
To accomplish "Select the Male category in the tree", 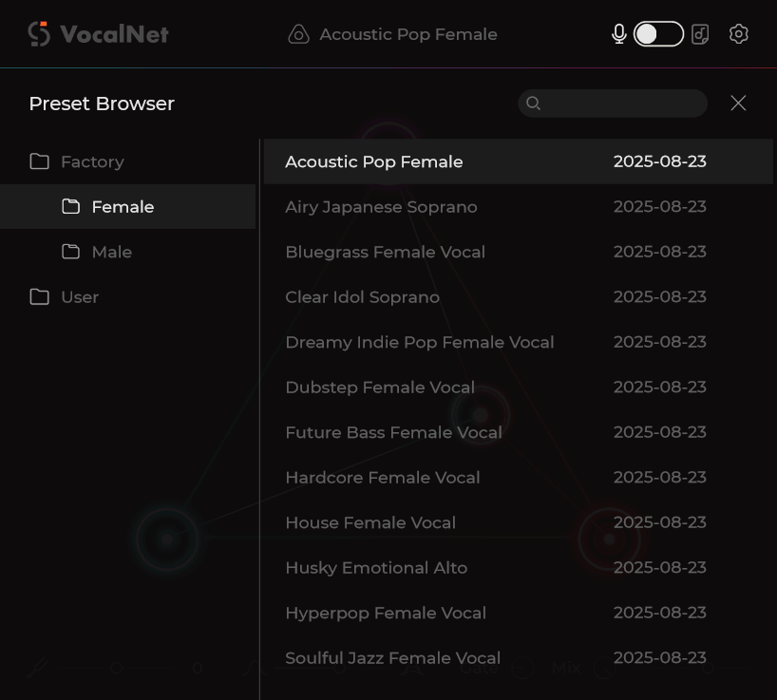I will click(112, 252).
